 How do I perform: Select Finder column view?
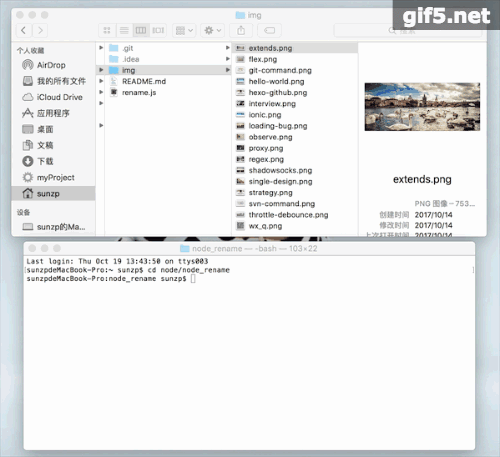click(x=141, y=30)
